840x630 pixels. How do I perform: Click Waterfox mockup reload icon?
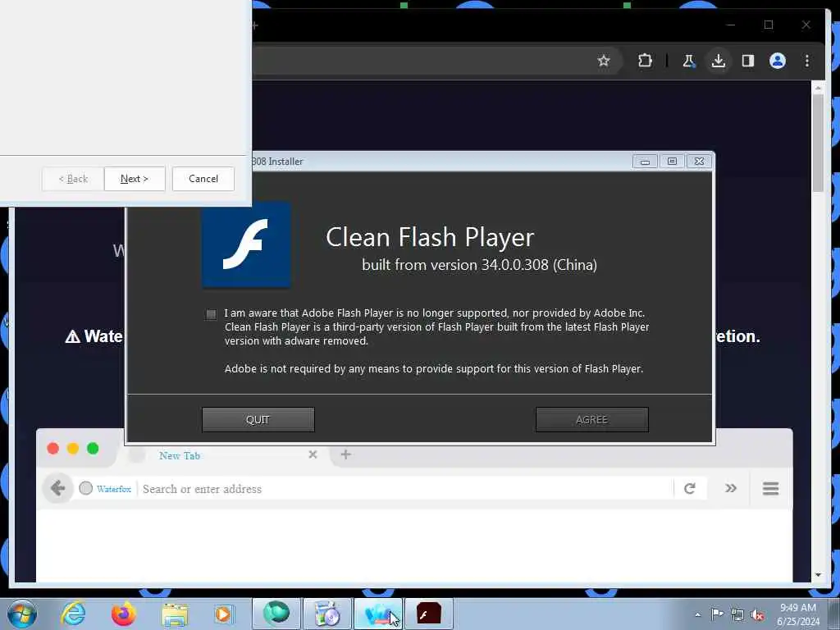[689, 488]
